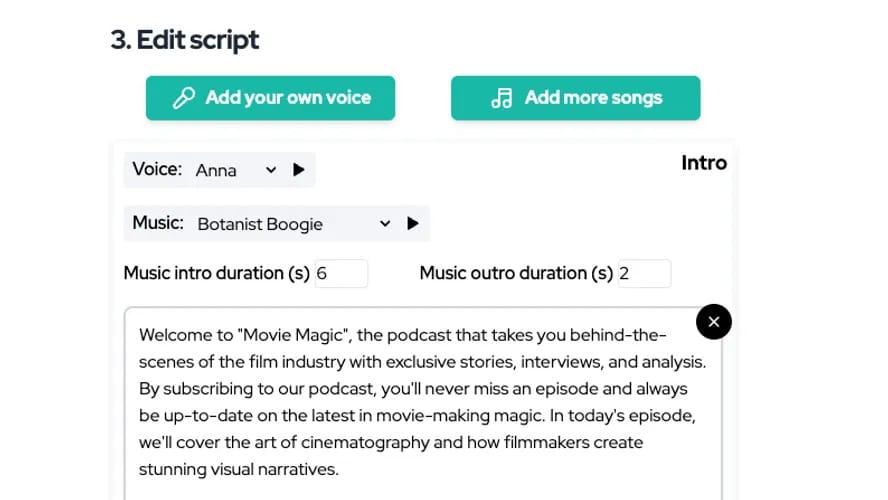Focus the Music outro duration field
Image resolution: width=888 pixels, height=500 pixels.
pos(644,273)
